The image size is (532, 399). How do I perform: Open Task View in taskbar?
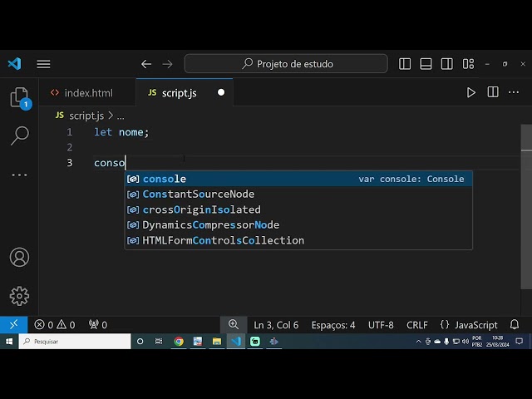(159, 342)
